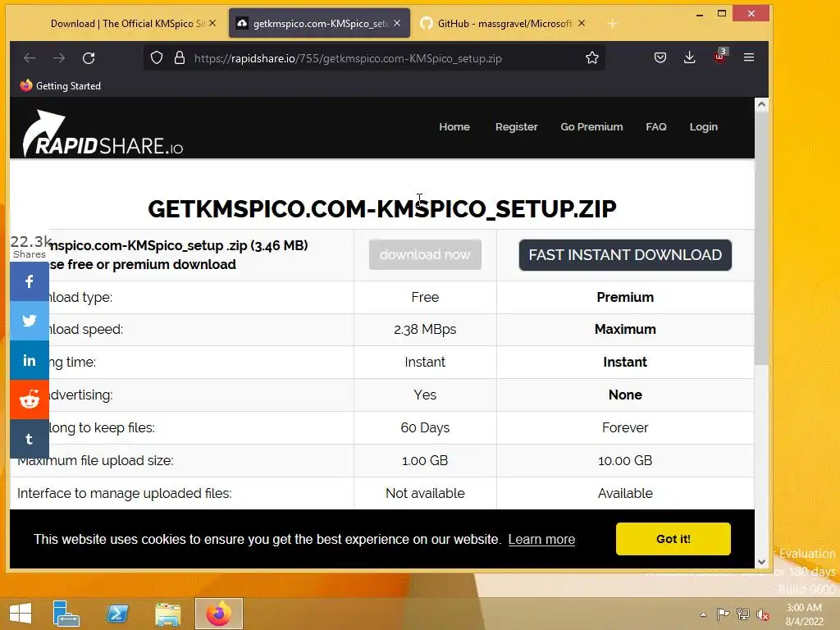The width and height of the screenshot is (840, 630).
Task: Click the 2.38 MBps speed cell
Action: coord(425,329)
